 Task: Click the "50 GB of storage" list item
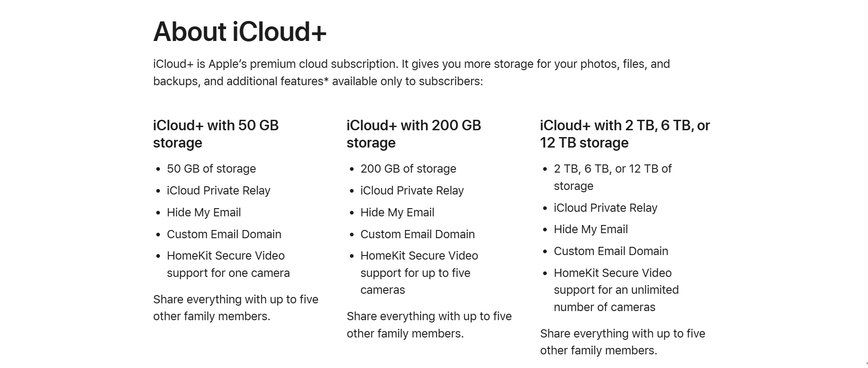[211, 169]
